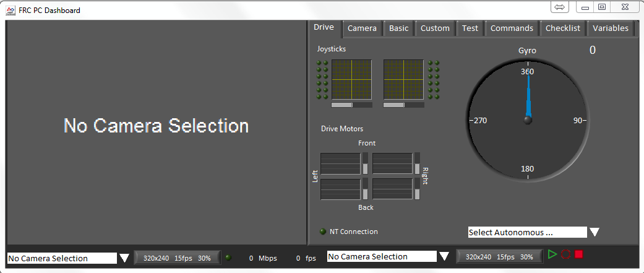Click the Back label below the motors

(x=366, y=207)
